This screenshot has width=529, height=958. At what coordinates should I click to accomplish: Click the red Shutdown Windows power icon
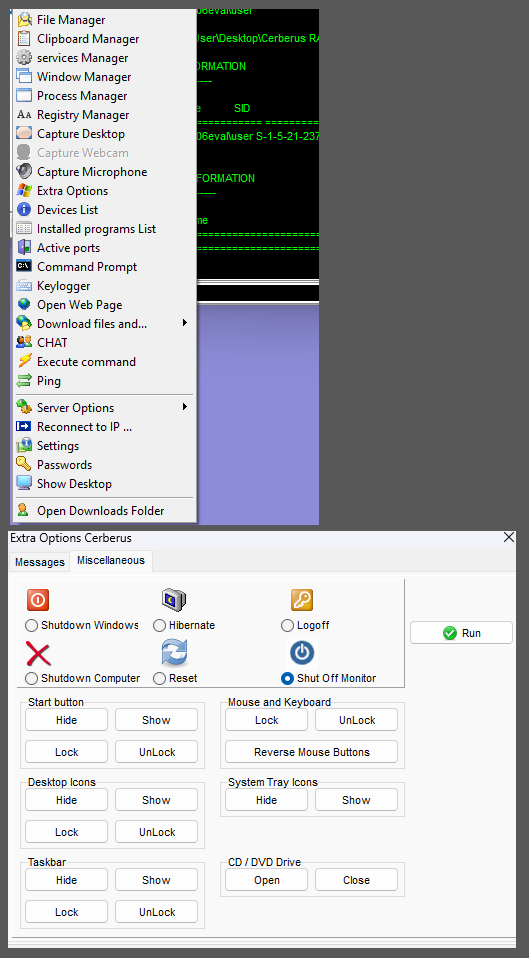(x=38, y=600)
